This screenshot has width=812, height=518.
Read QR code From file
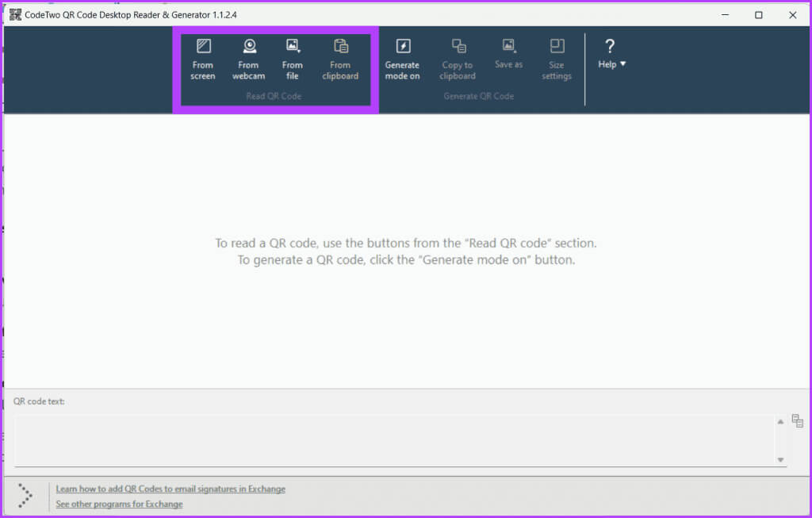click(x=293, y=59)
